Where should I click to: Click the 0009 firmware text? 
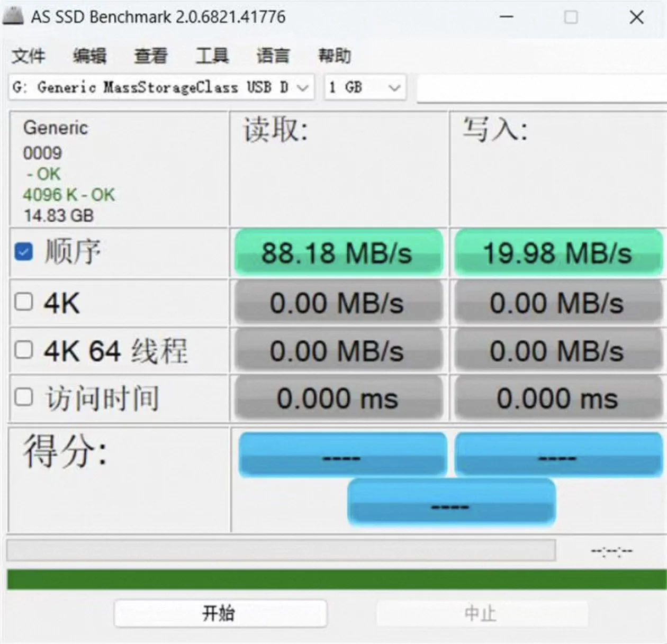tap(42, 153)
